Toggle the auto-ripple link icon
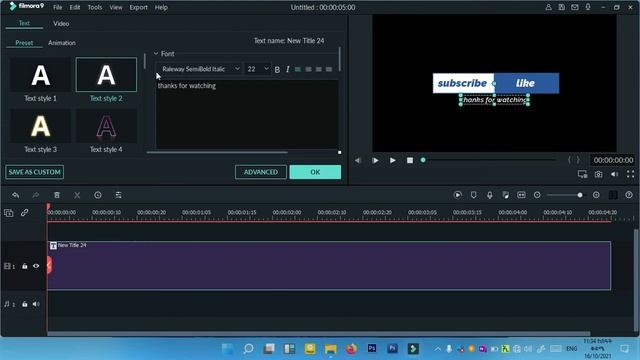Viewport: 640px width, 360px height. pos(24,213)
